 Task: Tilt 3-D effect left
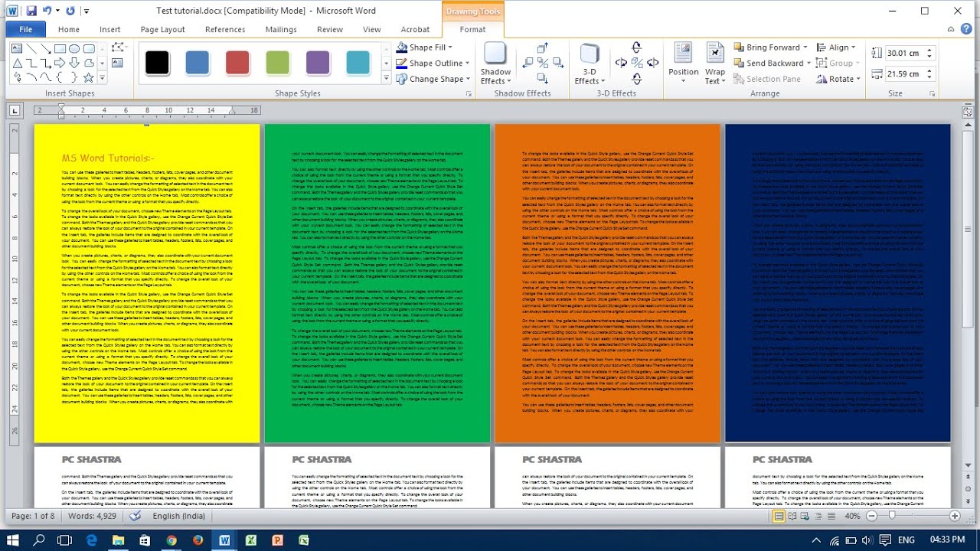(x=621, y=63)
